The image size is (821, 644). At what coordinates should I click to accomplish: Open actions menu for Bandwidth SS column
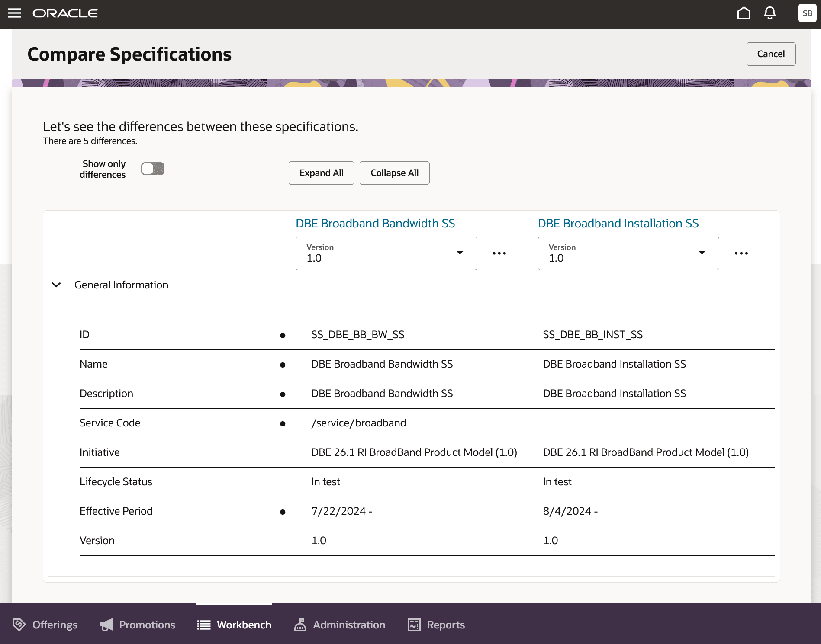point(499,253)
